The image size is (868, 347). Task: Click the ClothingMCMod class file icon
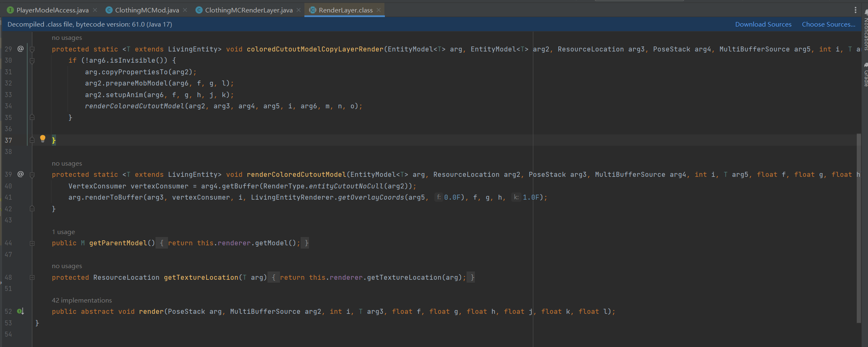pyautogui.click(x=109, y=10)
